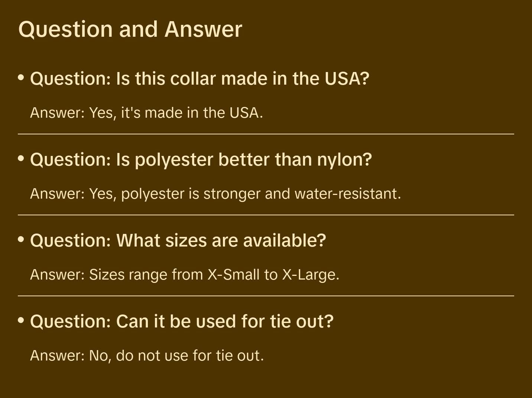Click the answer "Yes, it's made in the USA."
Screen dimensions: 532x398
click(146, 113)
